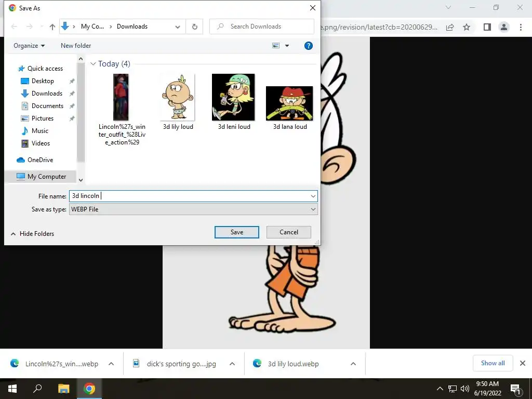Open options for dick's sporting jpg download
Screen dimensions: 532x399
232,364
